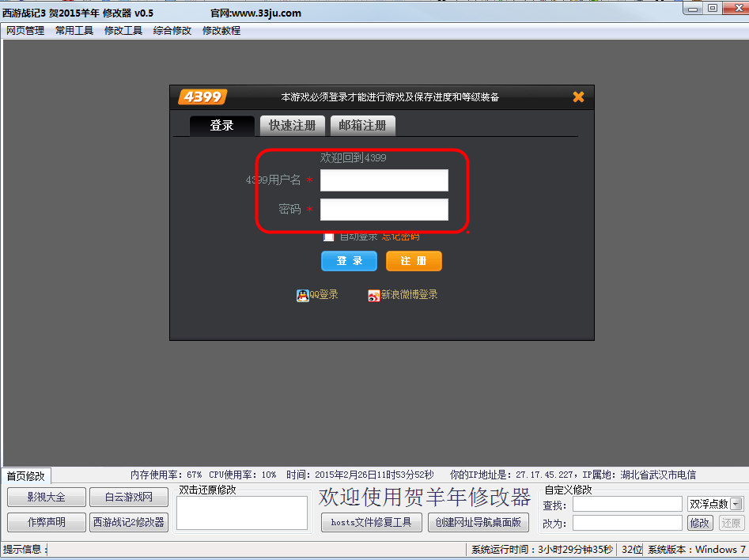Image resolution: width=749 pixels, height=560 pixels.
Task: Launch the hosts文件修复工具 button
Action: point(371,522)
